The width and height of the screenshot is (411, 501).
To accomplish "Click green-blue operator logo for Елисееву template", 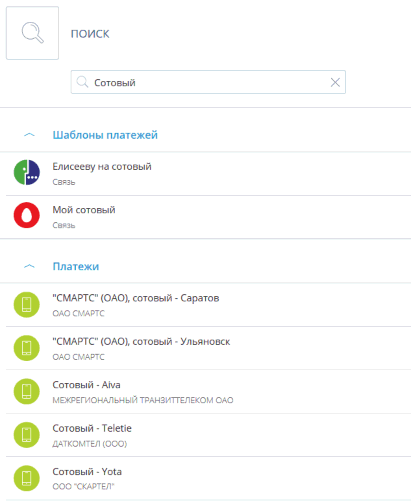I will [27, 173].
